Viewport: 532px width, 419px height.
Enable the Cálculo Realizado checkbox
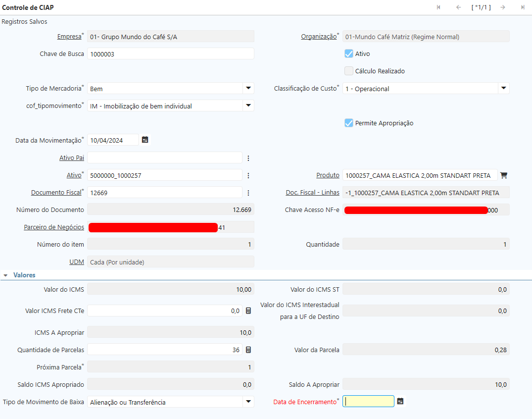349,71
